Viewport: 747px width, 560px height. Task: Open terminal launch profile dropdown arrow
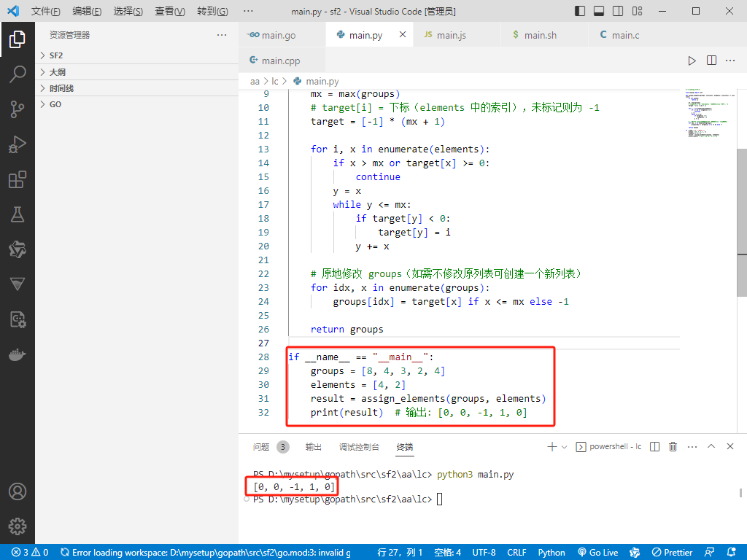(x=565, y=447)
